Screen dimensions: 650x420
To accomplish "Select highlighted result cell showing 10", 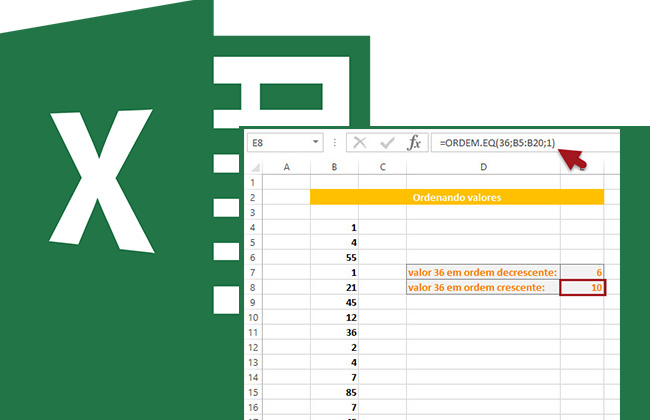I will tap(582, 287).
